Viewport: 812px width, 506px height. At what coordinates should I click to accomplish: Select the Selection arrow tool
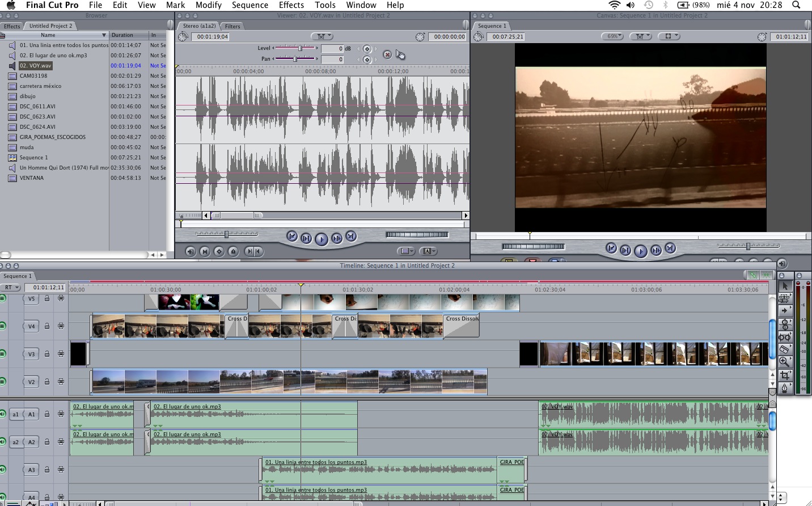click(x=785, y=286)
